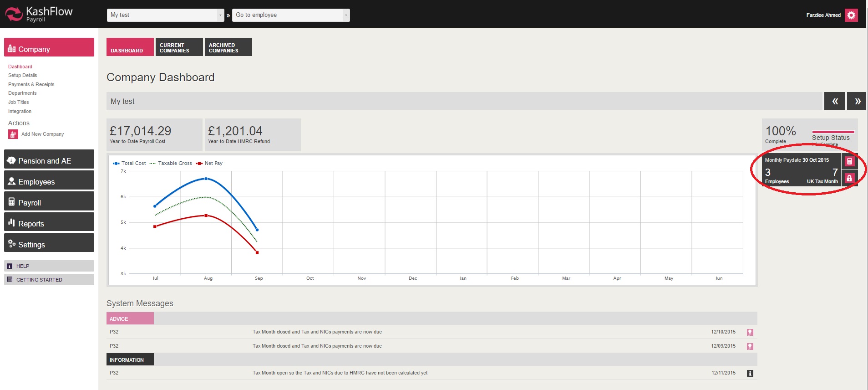Image resolution: width=868 pixels, height=390 pixels.
Task: Go to the previous company with the left double-arrow
Action: (834, 101)
